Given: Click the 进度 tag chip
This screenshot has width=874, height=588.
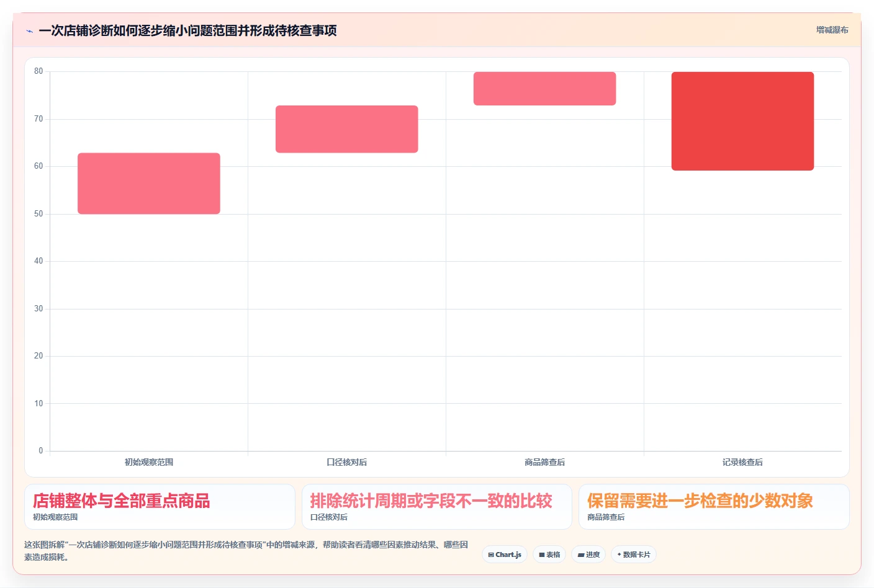Looking at the screenshot, I should coord(588,555).
